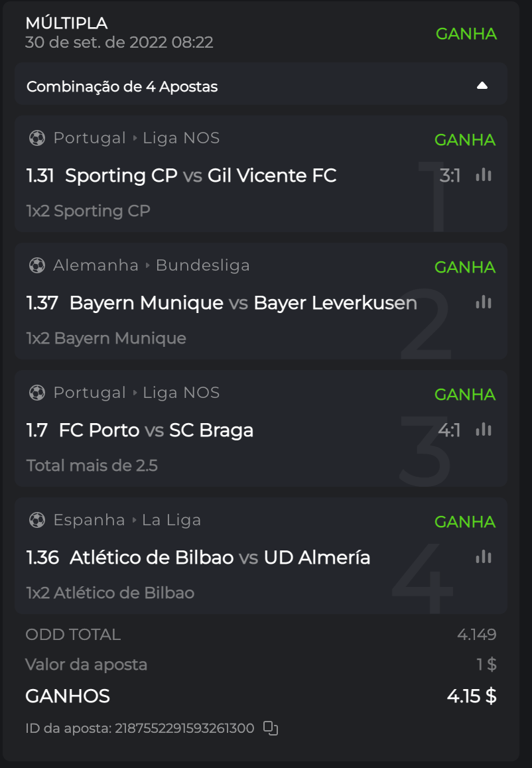Copy the bet ID to clipboard
532x768 pixels.
coord(270,728)
